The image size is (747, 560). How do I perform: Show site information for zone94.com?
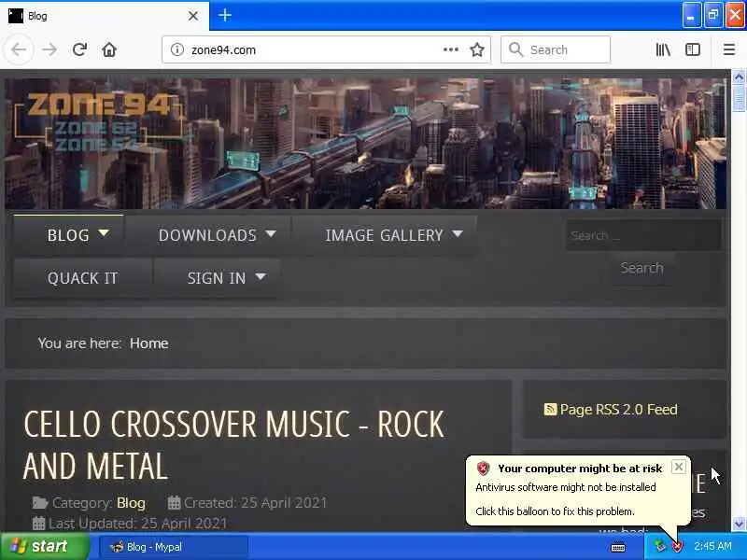(x=177, y=49)
